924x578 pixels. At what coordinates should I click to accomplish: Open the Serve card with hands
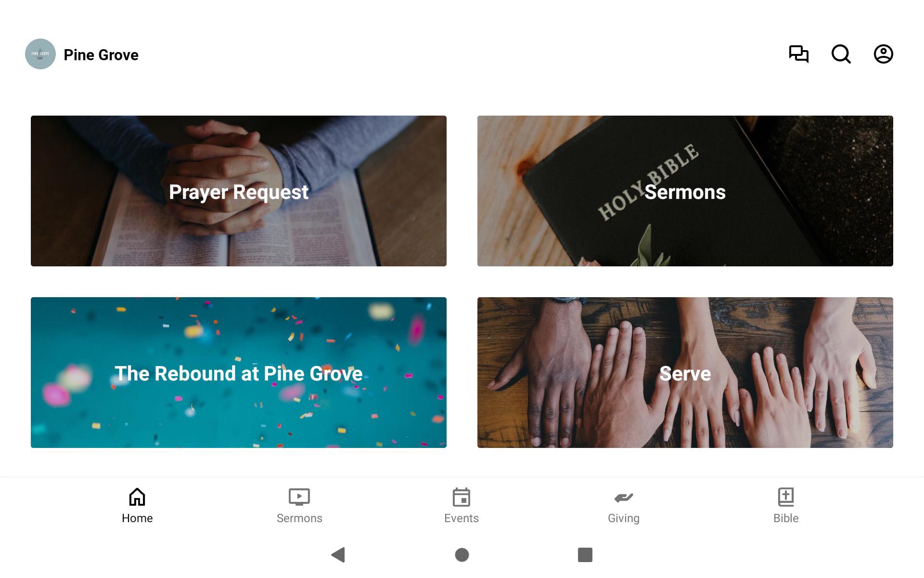685,372
